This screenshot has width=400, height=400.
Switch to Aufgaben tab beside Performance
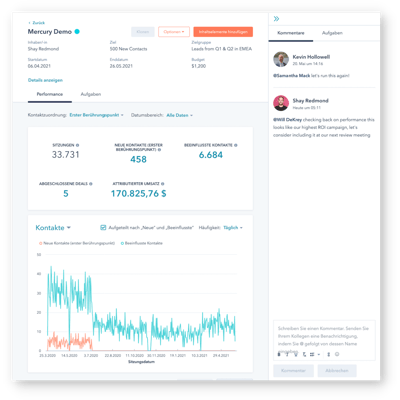pyautogui.click(x=91, y=94)
